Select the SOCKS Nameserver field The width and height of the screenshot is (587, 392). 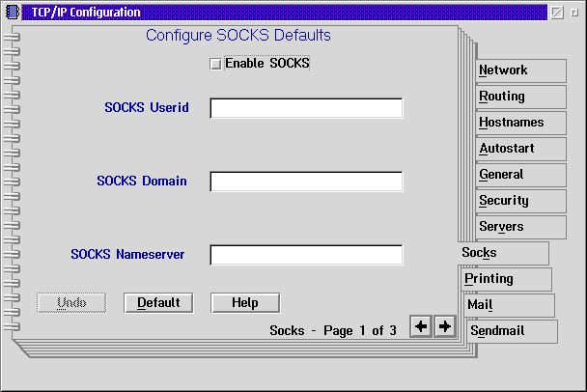306,255
